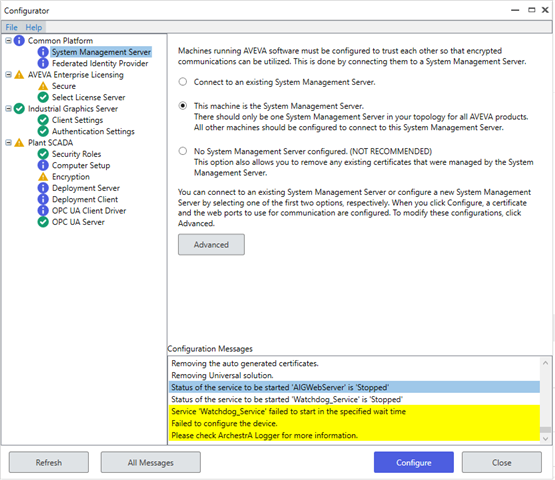Choose 'No System Management Server configured' option
Viewport: 555px width, 480px height.
[183, 151]
